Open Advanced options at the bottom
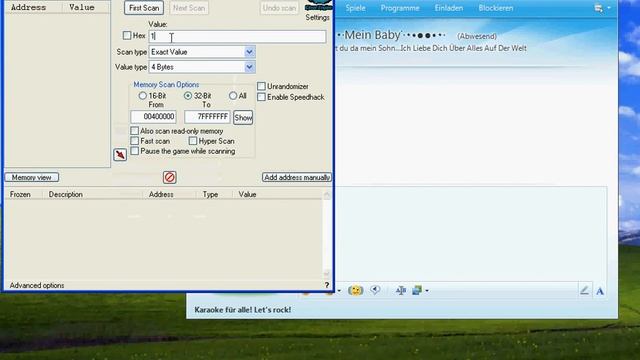Screen dimensions: 640x360 point(37,285)
